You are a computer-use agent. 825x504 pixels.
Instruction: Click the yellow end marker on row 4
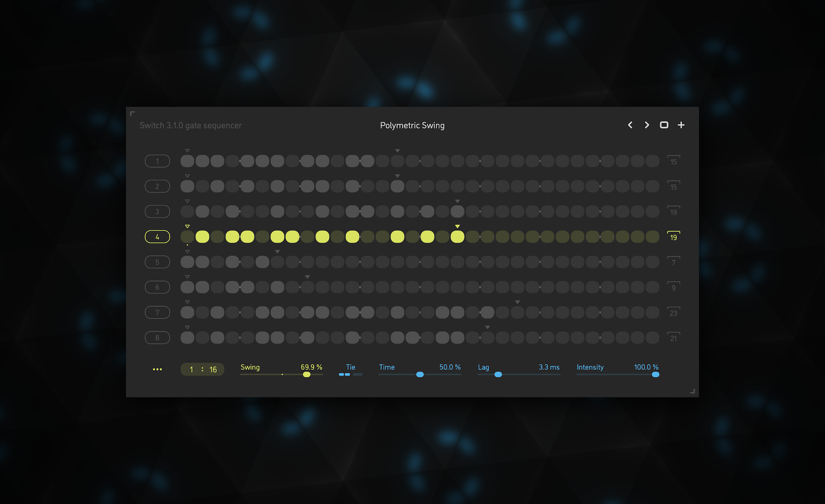click(x=457, y=226)
